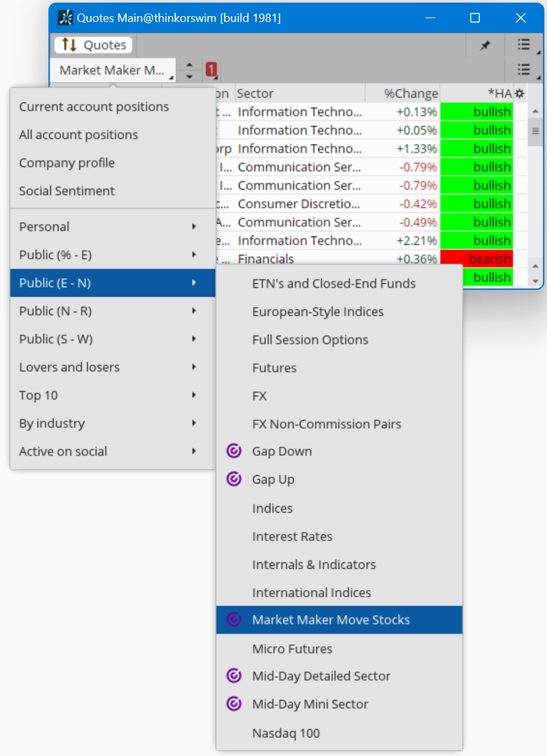The image size is (547, 756).
Task: Open the top list menu icon beside pushpin
Action: [524, 45]
